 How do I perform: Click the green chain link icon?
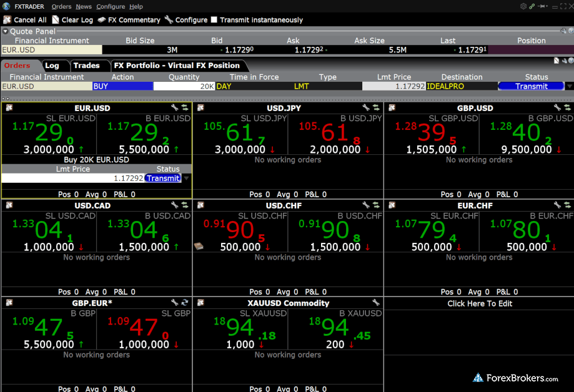tap(532, 6)
